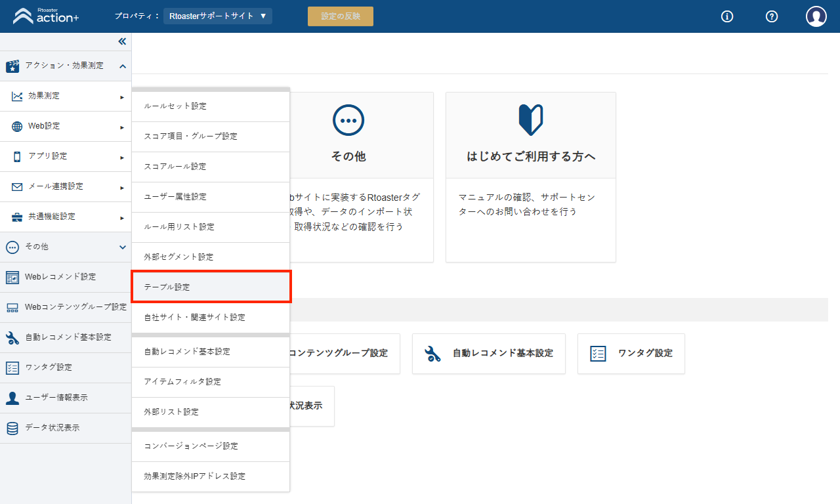This screenshot has height=504, width=840.
Task: Select 自動レコメンド基本設定 in flyout menu
Action: tap(211, 352)
